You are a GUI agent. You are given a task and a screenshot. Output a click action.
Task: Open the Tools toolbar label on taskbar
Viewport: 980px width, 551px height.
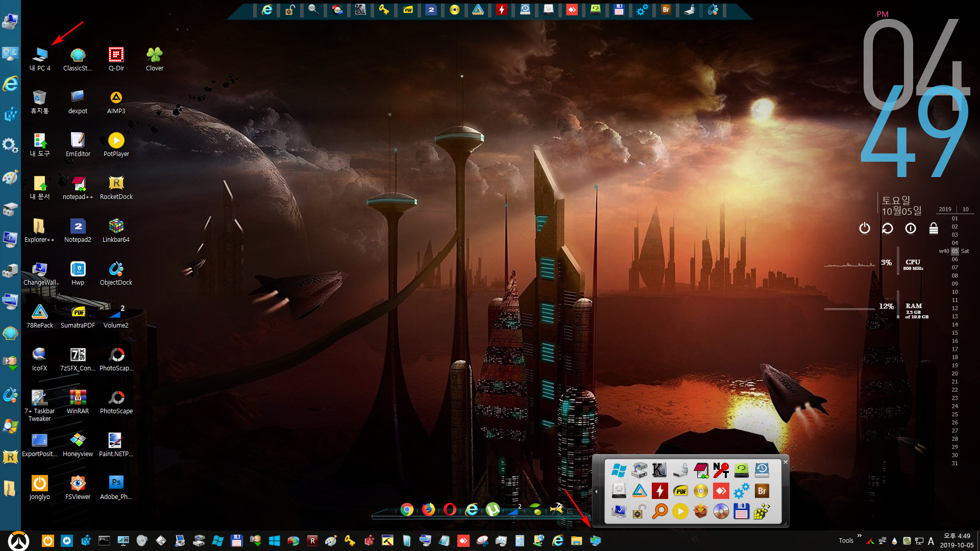click(x=846, y=540)
